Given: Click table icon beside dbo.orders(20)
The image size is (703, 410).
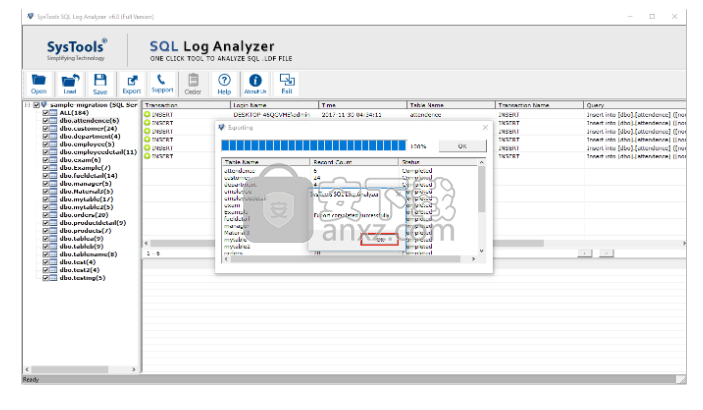Looking at the screenshot, I should pyautogui.click(x=53, y=215).
